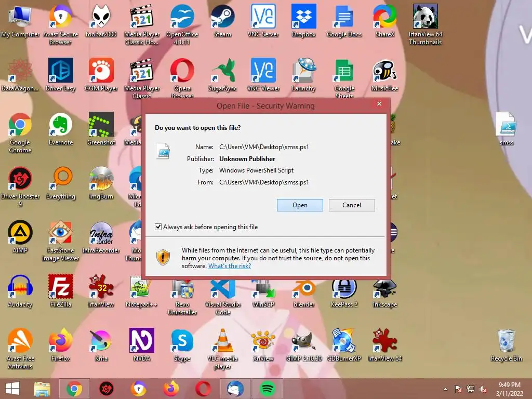
Task: Select the Google Docs desktop icon
Action: (344, 21)
